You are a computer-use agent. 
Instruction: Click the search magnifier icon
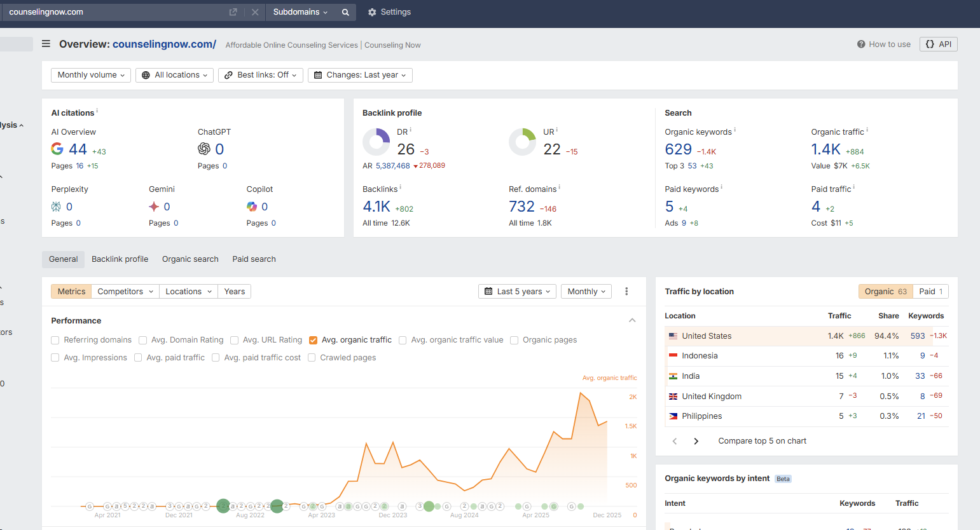tap(345, 12)
